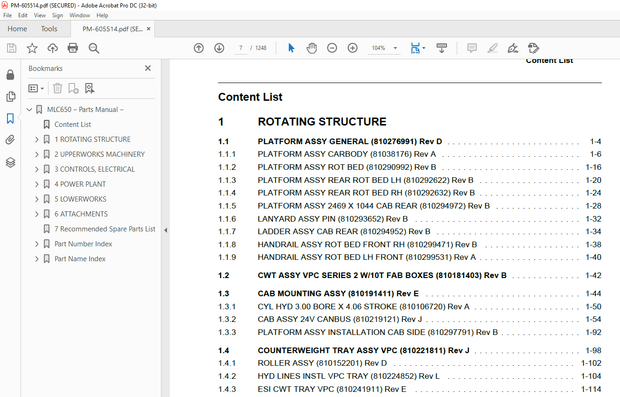The width and height of the screenshot is (620, 397).
Task: Open the Window menu
Action: (x=79, y=15)
